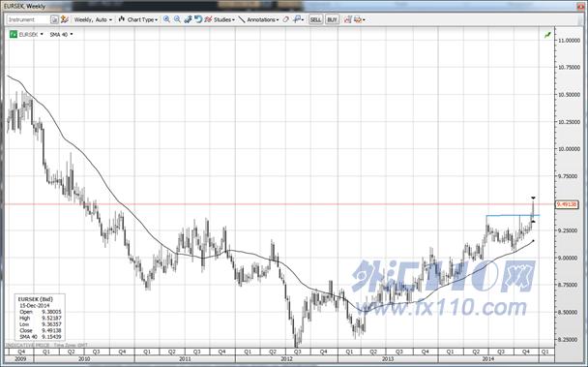Click the SELL button
Viewport: 588px width, 367px height.
315,19
